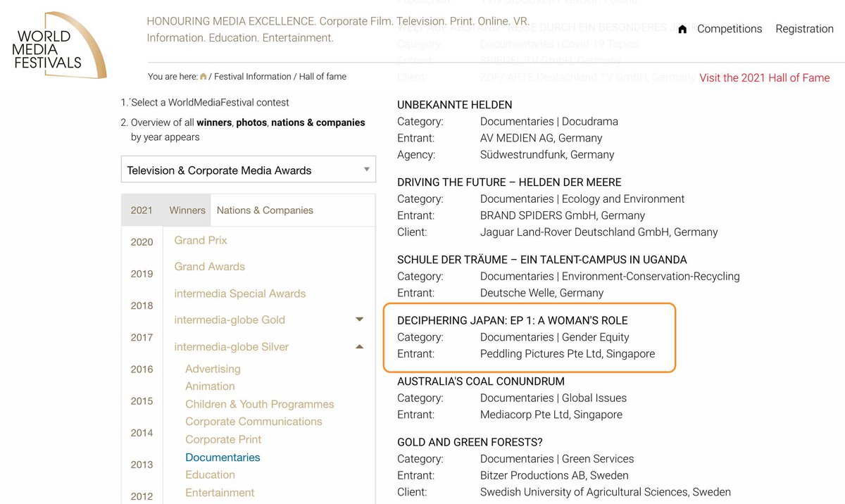
Task: Choose Children & Youth Programmes category
Action: click(x=260, y=404)
